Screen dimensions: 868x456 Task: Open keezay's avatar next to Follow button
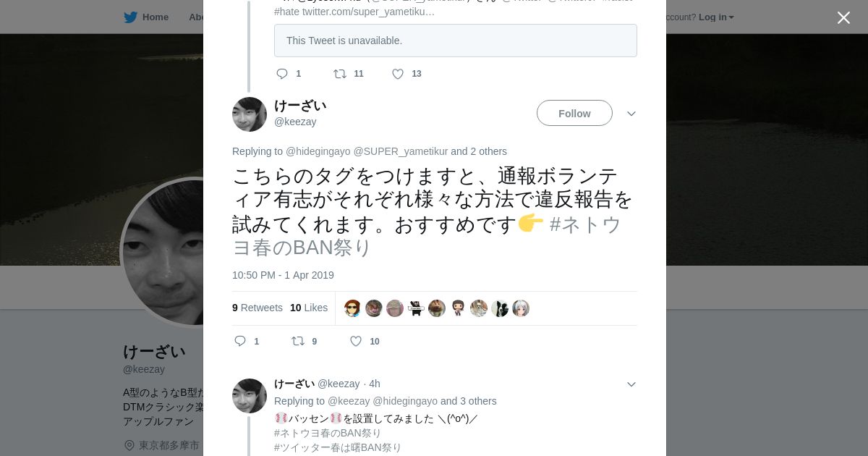coord(250,114)
